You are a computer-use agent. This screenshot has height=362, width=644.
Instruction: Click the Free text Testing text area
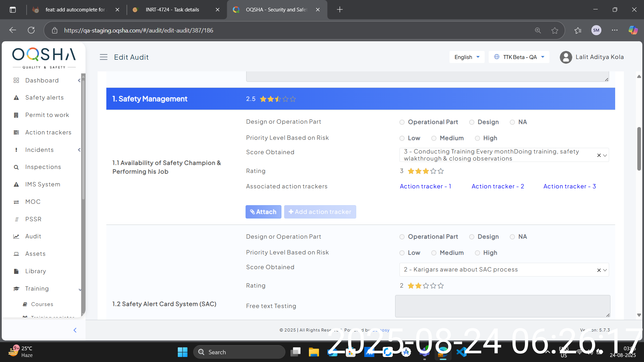(502, 306)
